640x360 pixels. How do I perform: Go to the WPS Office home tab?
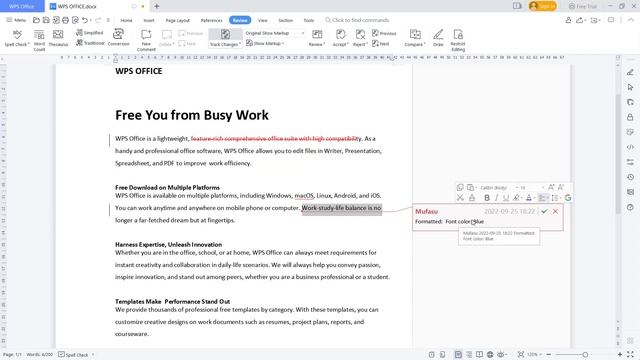tap(22, 6)
